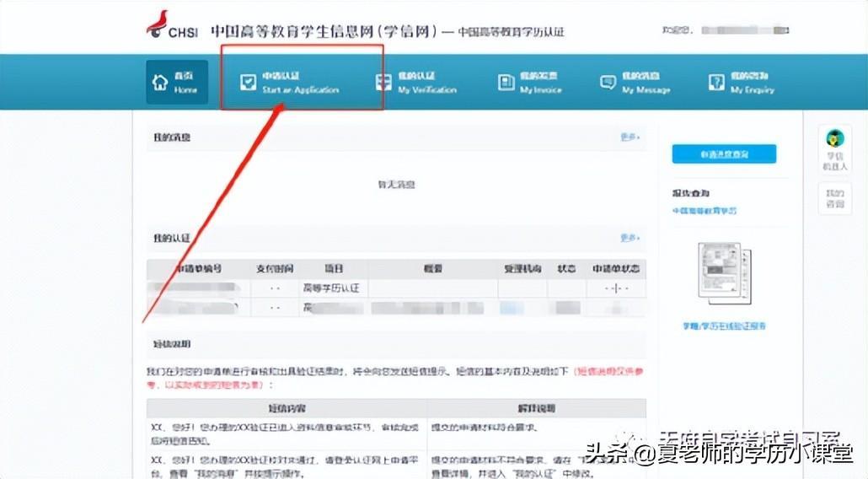
Task: Click the 概要 column header
Action: click(433, 268)
